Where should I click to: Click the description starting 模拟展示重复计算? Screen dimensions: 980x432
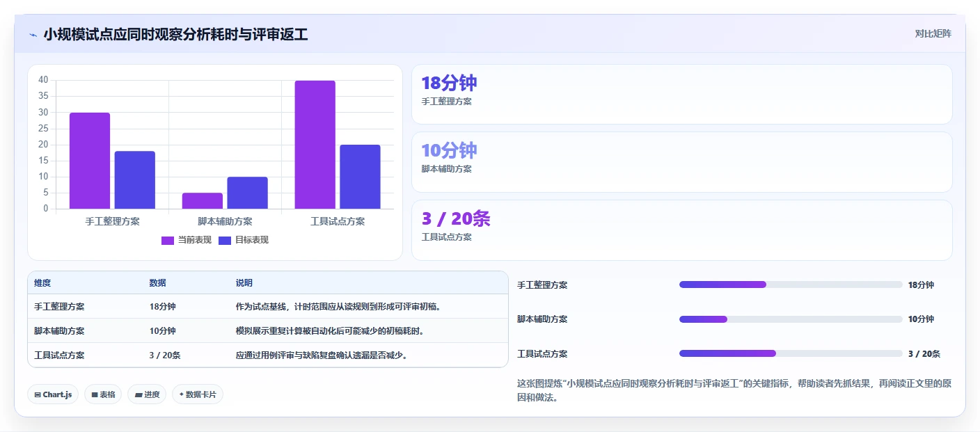tap(330, 331)
